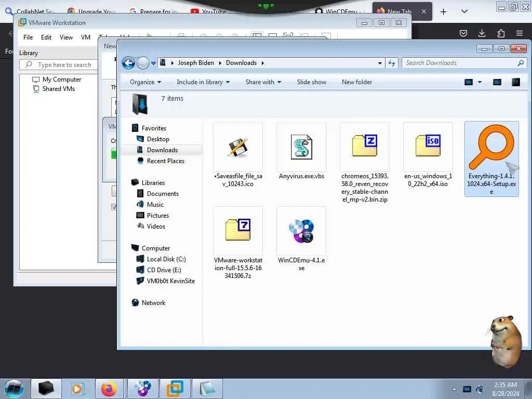Select Computer in navigation pane
This screenshot has width=532, height=399.
(x=156, y=248)
